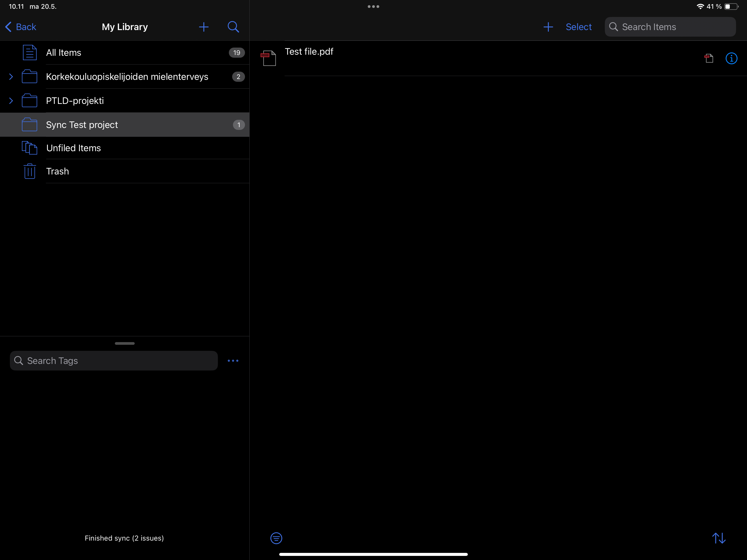The height and width of the screenshot is (560, 747).
Task: Open the info button for Test file.pdf
Action: click(731, 59)
